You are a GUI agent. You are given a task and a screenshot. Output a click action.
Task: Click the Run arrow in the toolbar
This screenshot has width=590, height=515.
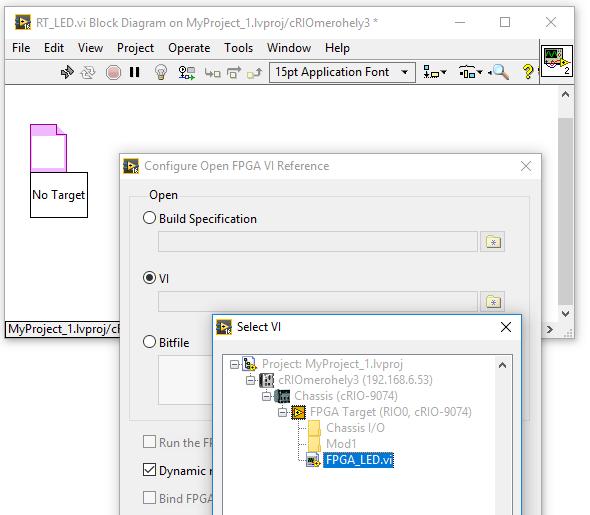67,72
